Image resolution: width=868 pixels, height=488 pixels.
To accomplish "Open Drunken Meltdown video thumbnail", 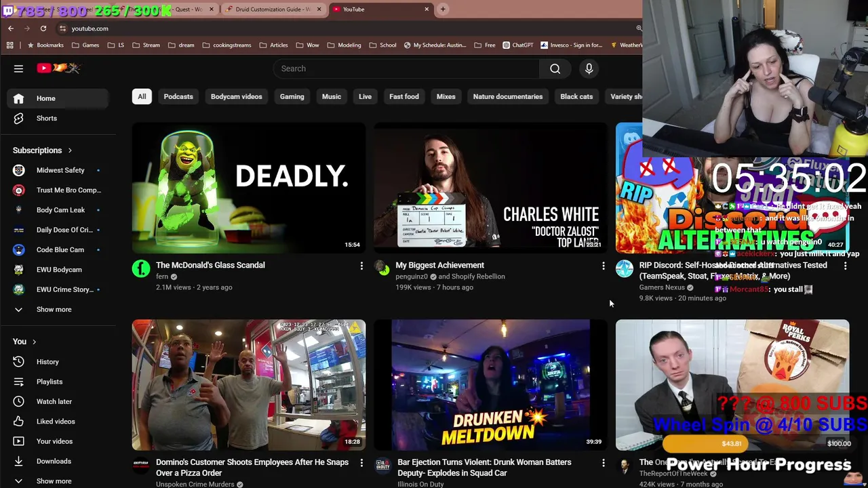I will point(490,384).
